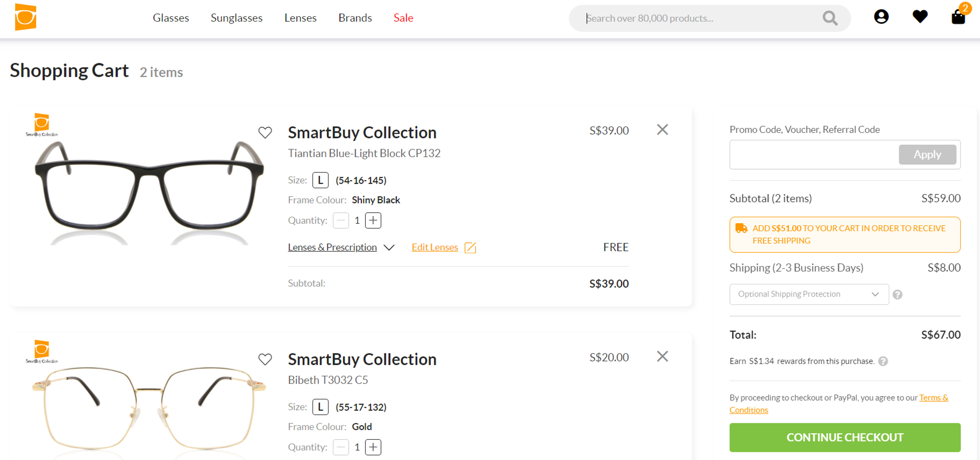This screenshot has width=980, height=460.
Task: Decrease quantity of Bibeth T3032 C5
Action: coord(341,447)
